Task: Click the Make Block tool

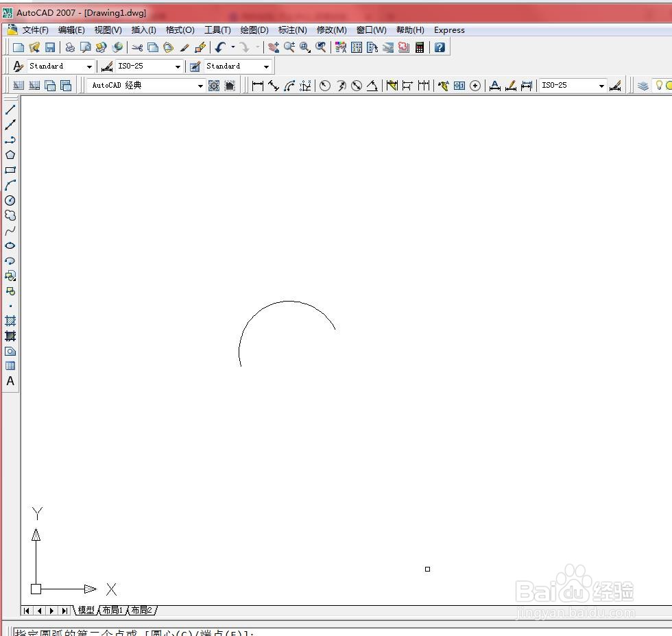Action: coord(10,291)
